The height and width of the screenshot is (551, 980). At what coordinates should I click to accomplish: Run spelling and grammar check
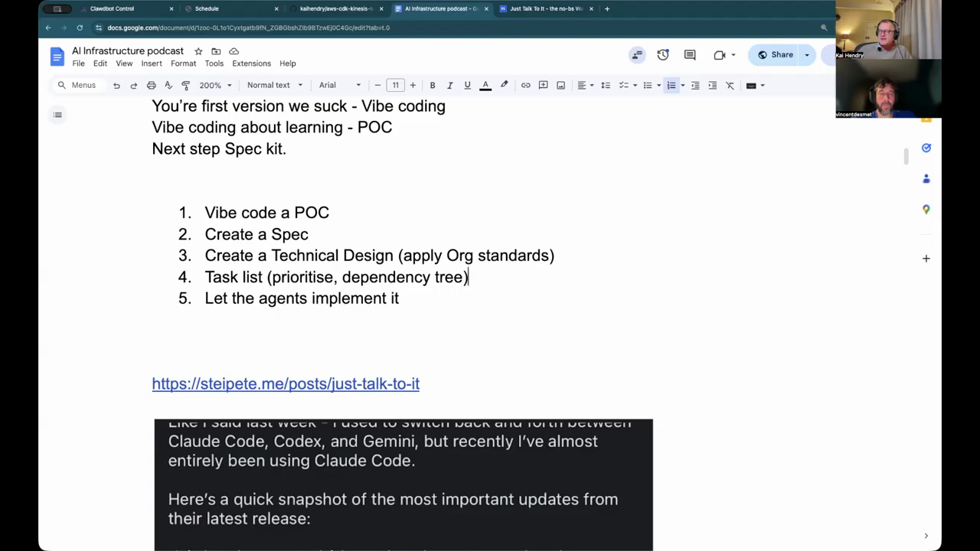pyautogui.click(x=168, y=85)
